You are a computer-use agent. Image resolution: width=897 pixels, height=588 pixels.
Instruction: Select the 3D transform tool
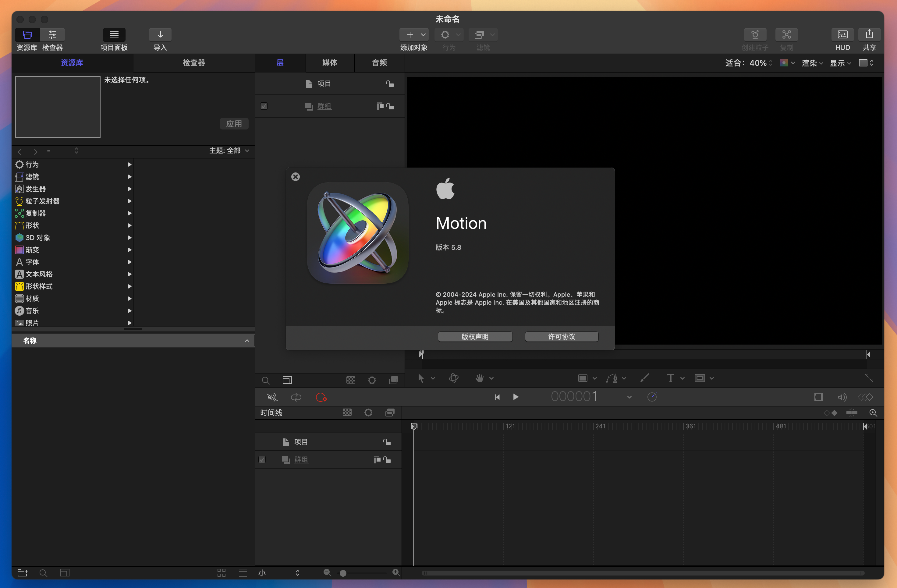tap(454, 378)
